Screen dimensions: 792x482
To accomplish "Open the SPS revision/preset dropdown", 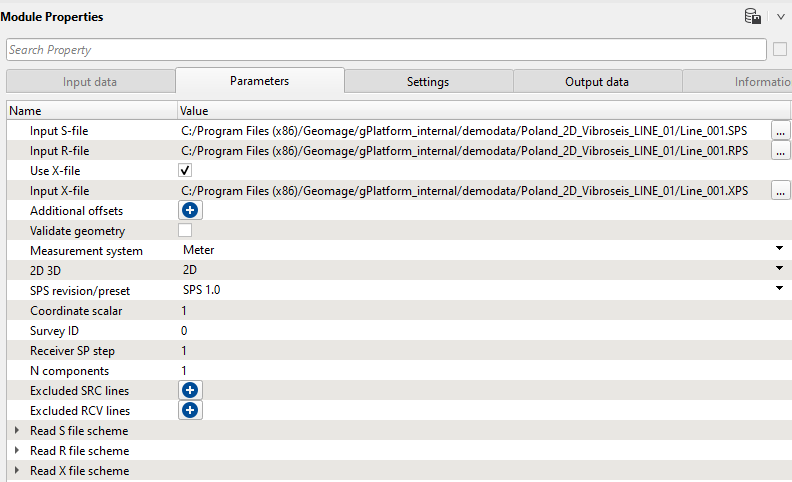I will 778,289.
